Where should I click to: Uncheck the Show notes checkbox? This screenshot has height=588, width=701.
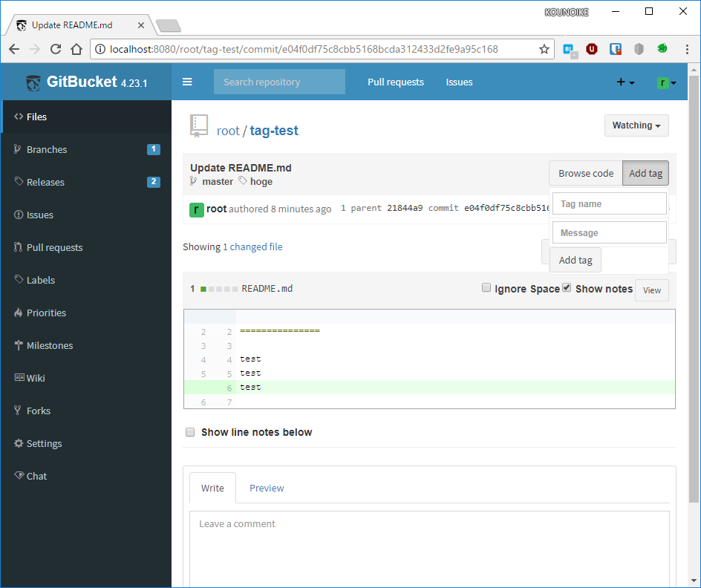click(567, 287)
